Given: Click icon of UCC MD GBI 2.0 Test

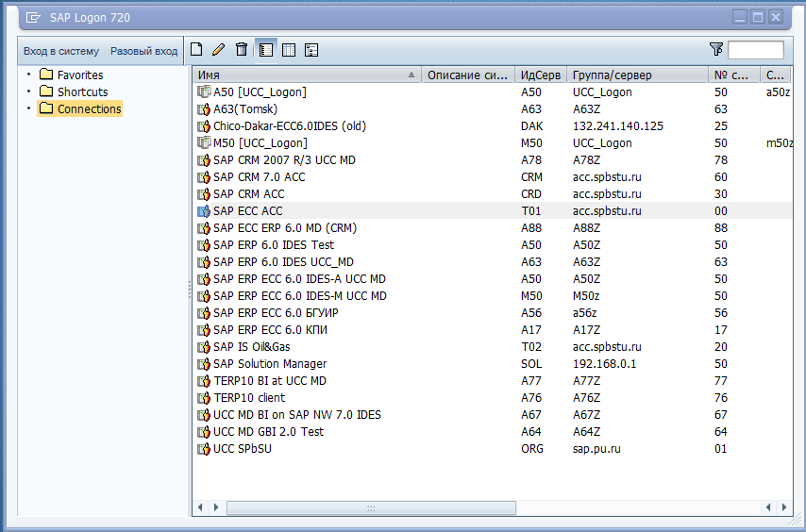Looking at the screenshot, I should tap(204, 431).
